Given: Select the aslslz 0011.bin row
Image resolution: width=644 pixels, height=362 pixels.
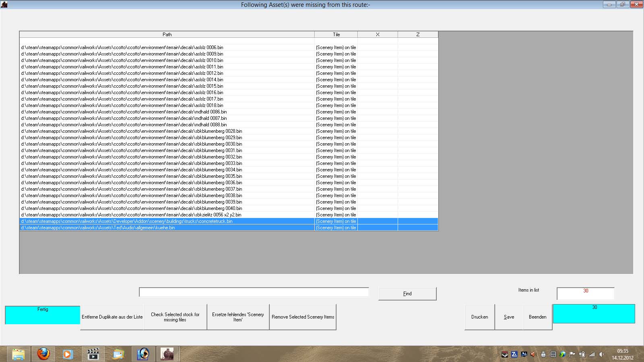Looking at the screenshot, I should tap(229, 67).
